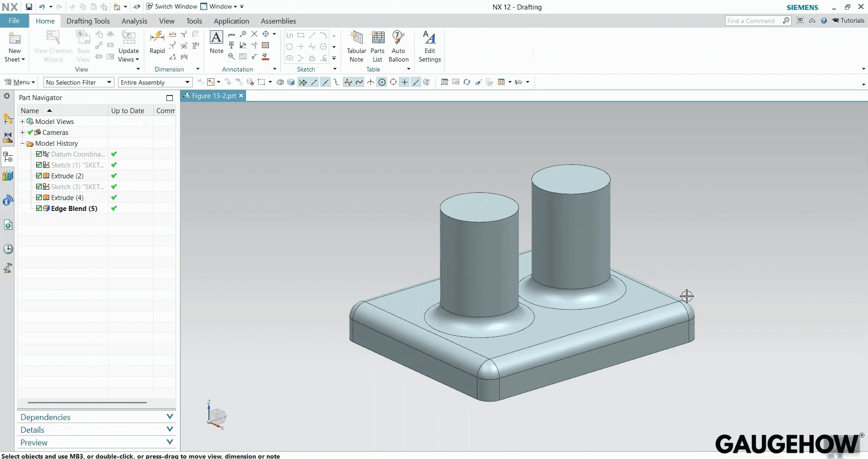Switch to the Drafting Tools tab

pos(88,21)
